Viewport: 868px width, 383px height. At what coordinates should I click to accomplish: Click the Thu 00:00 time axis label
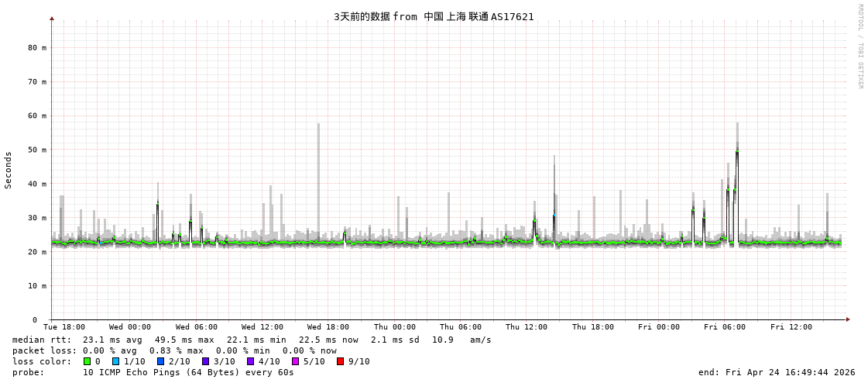[395, 327]
